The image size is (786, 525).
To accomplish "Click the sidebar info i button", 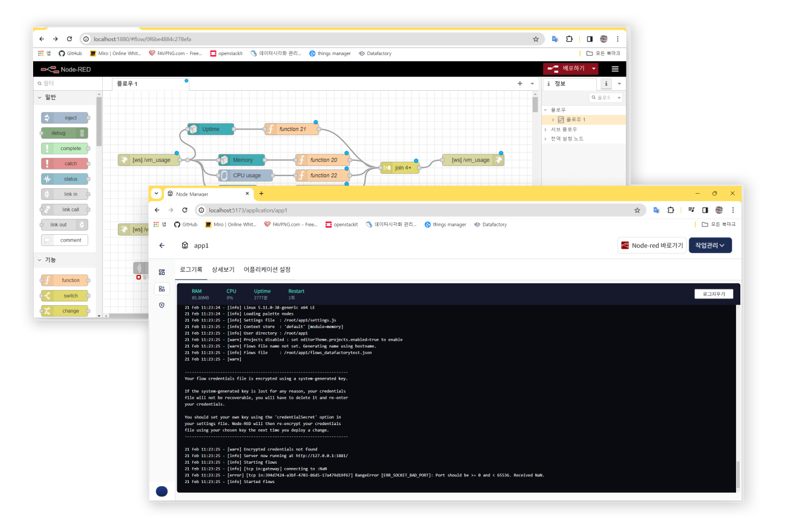I will pos(606,84).
